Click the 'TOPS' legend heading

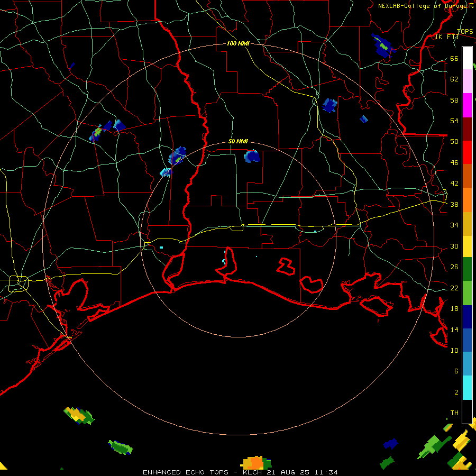465,32
